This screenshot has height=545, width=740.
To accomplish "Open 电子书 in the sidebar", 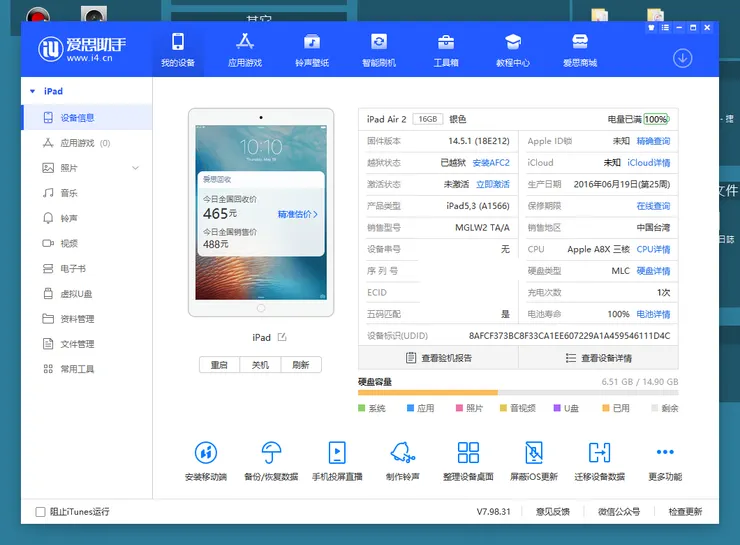I will [x=87, y=268].
